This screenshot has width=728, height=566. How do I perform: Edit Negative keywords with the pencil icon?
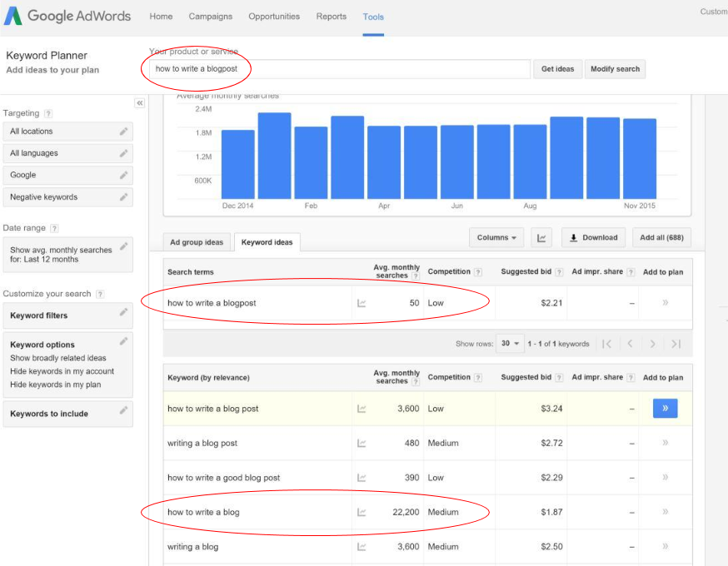(123, 197)
